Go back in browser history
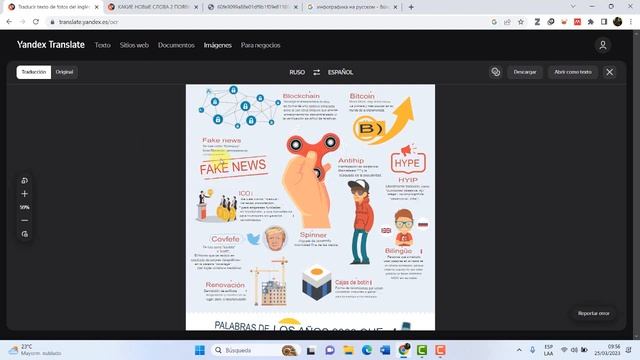 (x=9, y=22)
